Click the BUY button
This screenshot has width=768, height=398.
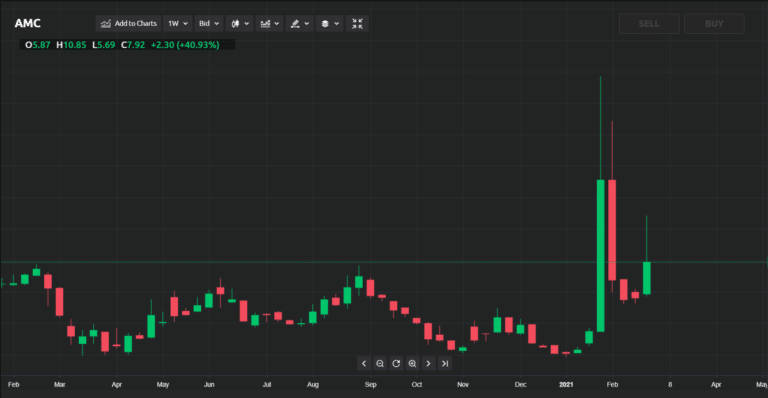pos(714,23)
